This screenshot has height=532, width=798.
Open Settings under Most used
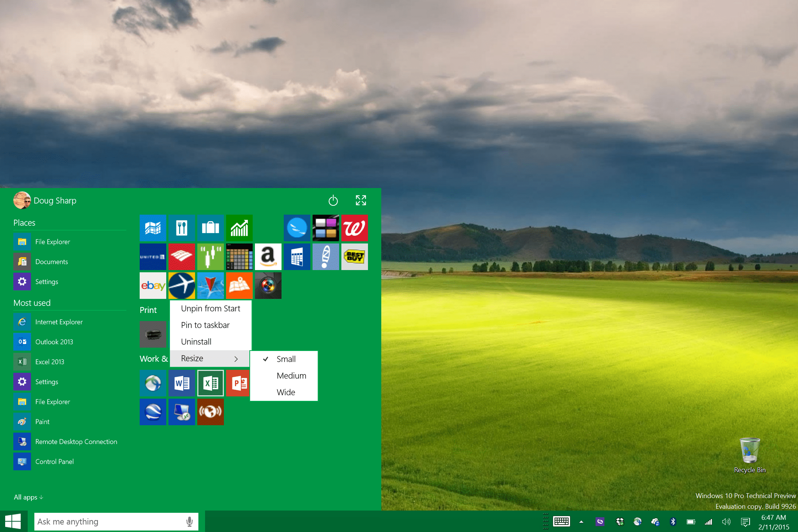[x=69, y=382]
